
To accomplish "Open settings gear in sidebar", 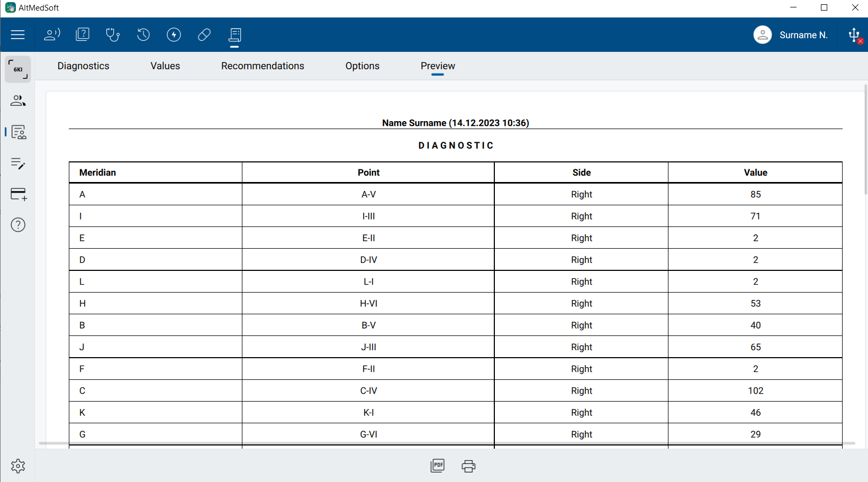I will 18,466.
